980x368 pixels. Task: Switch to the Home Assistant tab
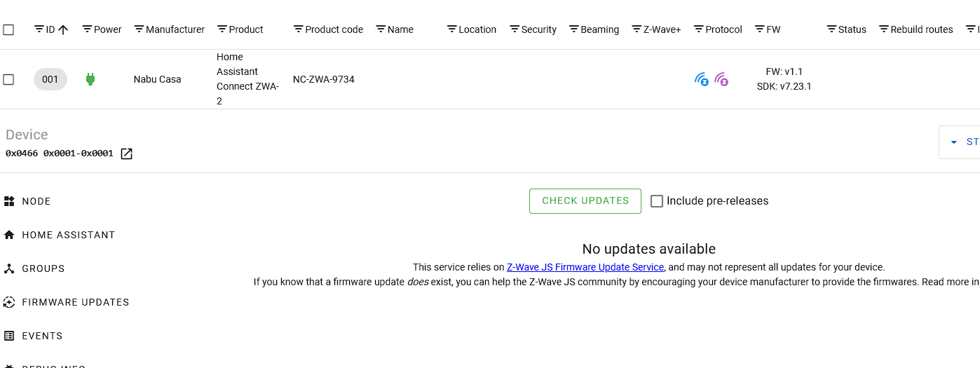coord(68,235)
